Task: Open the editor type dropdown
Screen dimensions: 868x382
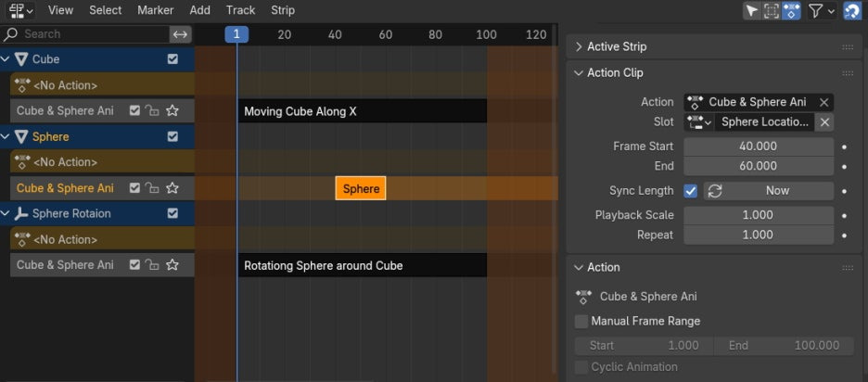Action: pyautogui.click(x=21, y=10)
